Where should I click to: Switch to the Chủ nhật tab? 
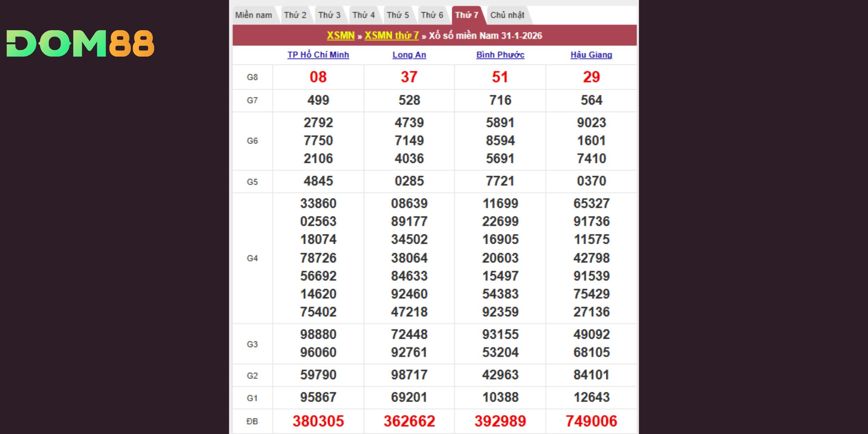(507, 15)
